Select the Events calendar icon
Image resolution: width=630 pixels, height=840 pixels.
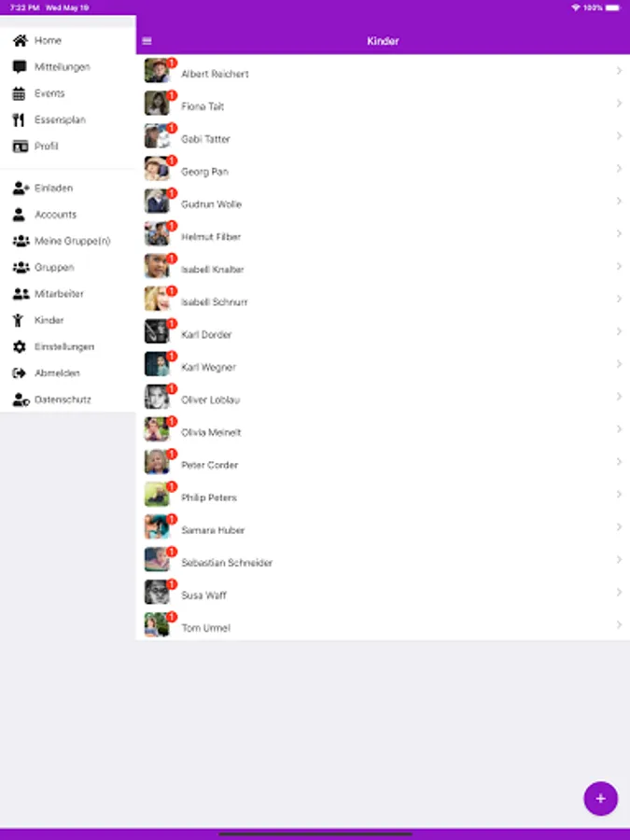(x=19, y=93)
